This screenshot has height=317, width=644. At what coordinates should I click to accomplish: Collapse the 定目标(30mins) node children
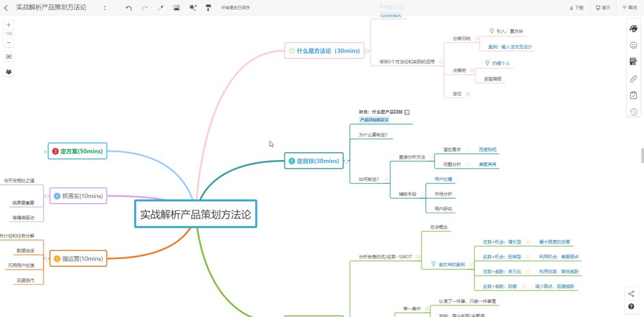point(346,162)
